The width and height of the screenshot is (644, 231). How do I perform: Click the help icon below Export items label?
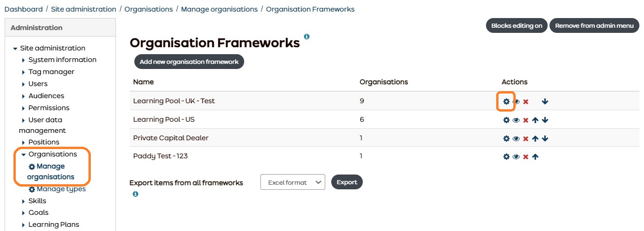(135, 194)
